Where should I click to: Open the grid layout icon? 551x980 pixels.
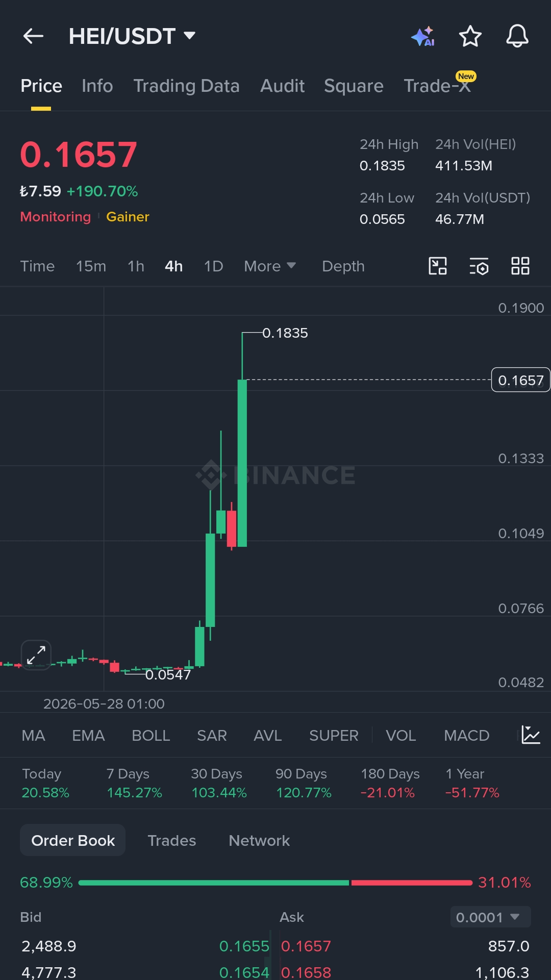[x=520, y=266]
